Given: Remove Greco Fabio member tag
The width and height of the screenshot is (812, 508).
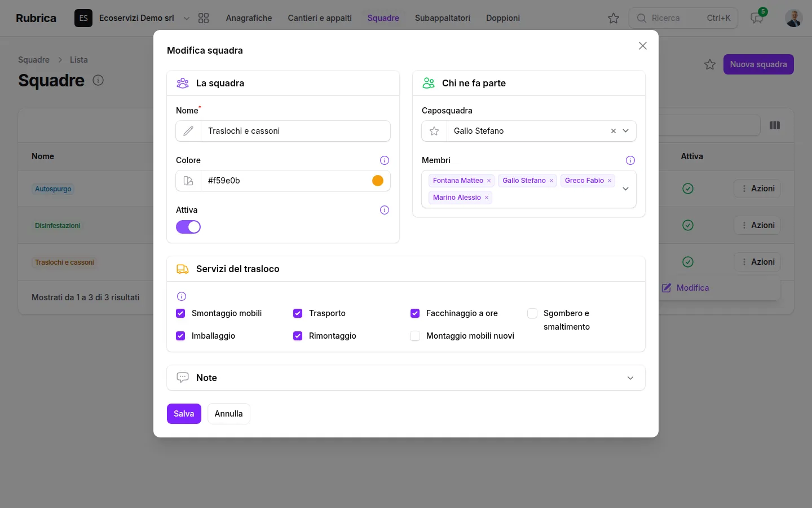Looking at the screenshot, I should [610, 181].
